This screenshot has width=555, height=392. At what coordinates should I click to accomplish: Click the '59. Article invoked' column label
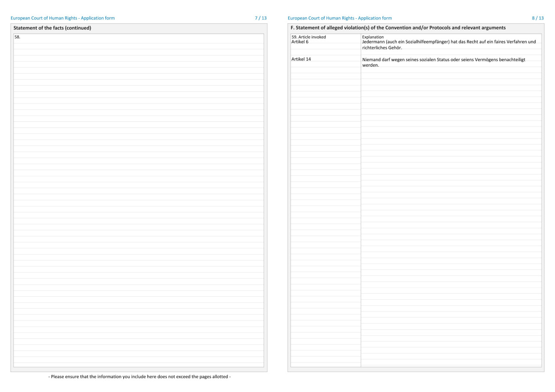(309, 37)
